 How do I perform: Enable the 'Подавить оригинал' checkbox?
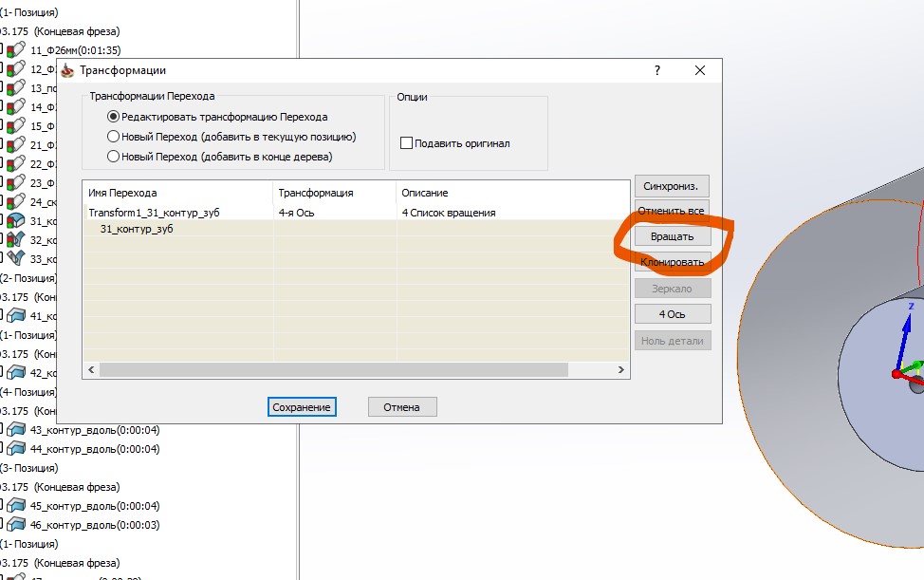(x=406, y=143)
